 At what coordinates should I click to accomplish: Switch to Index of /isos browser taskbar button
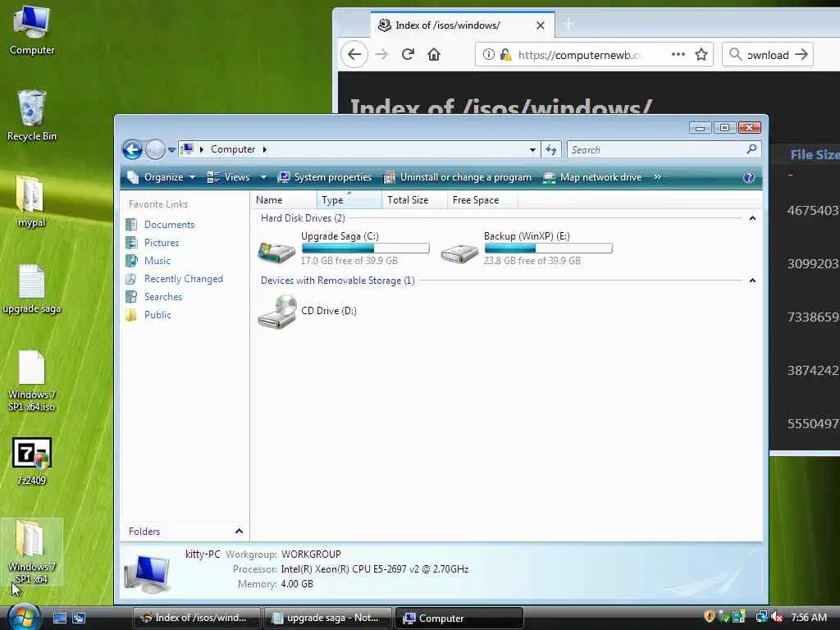click(197, 618)
